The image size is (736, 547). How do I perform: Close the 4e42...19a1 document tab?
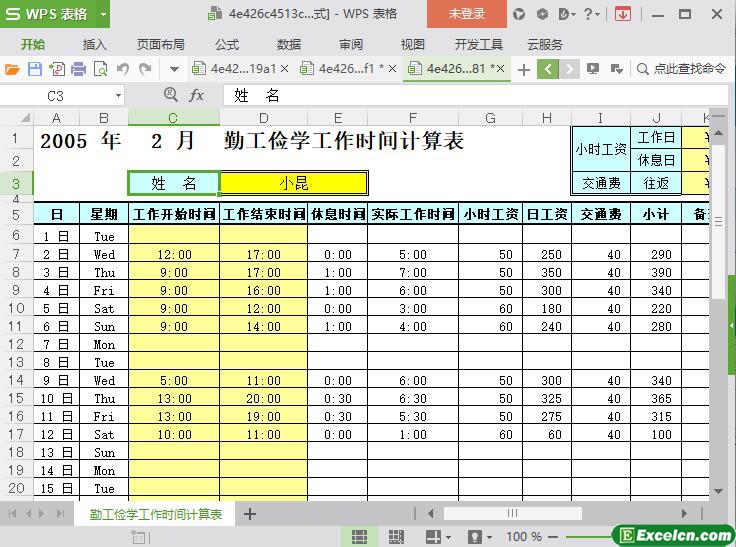tap(284, 69)
